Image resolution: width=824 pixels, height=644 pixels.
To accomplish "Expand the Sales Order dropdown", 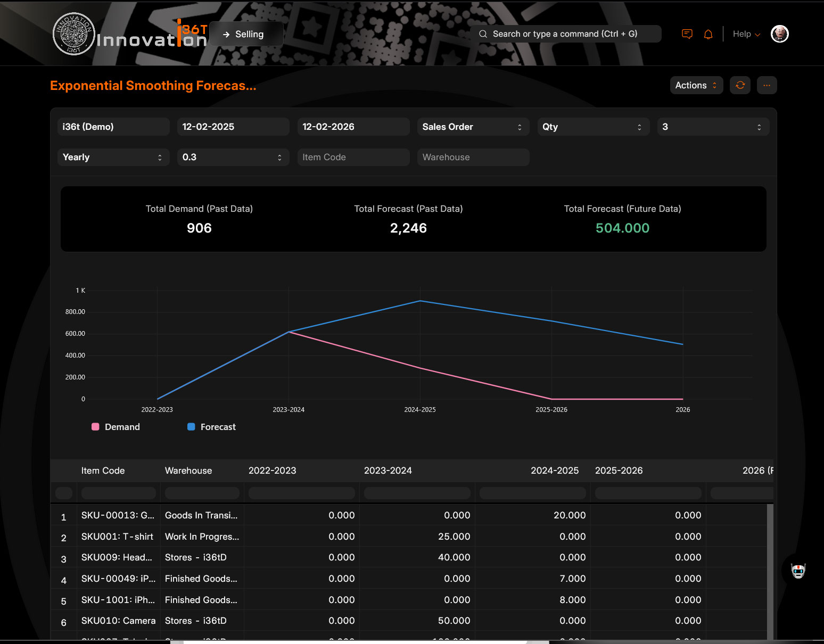I will pos(473,127).
